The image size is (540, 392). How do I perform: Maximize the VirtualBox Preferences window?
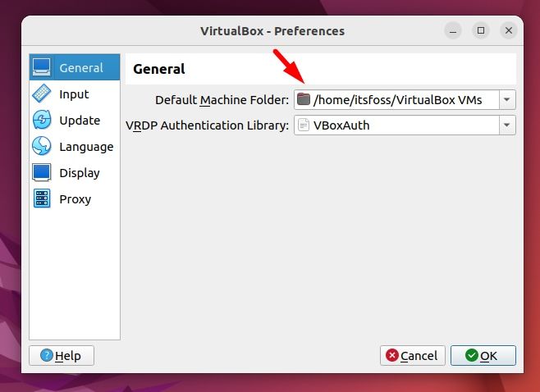[x=481, y=30]
